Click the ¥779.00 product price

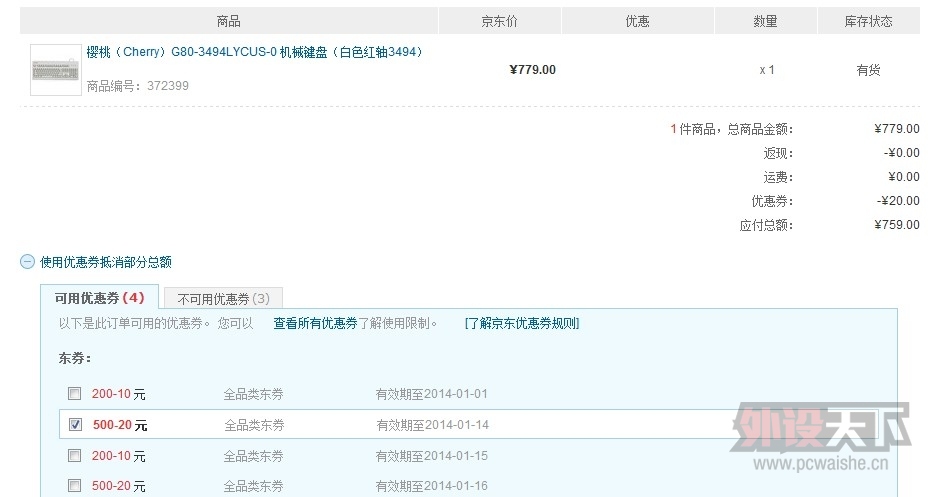point(533,70)
